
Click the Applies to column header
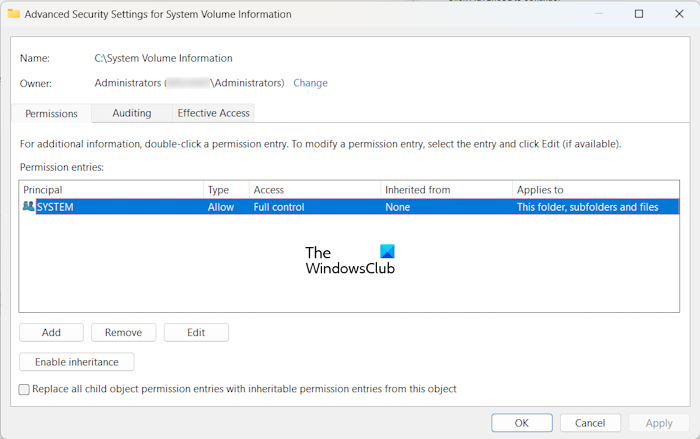click(x=595, y=189)
